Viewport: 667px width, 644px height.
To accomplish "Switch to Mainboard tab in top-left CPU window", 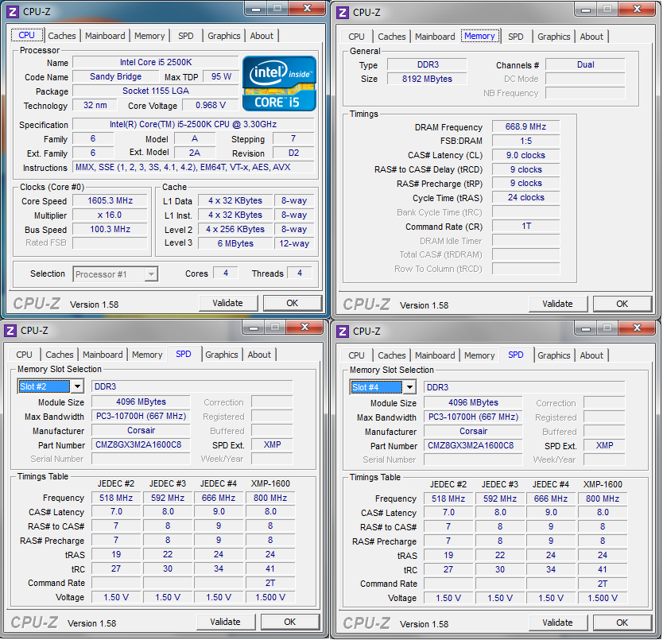I will [x=105, y=36].
